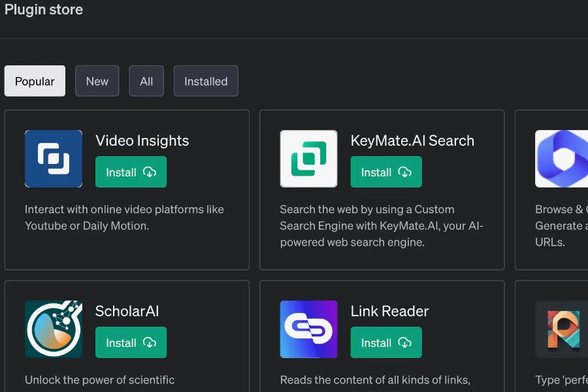The height and width of the screenshot is (392, 588).
Task: Click the ScholarAI plugin name
Action: [127, 311]
